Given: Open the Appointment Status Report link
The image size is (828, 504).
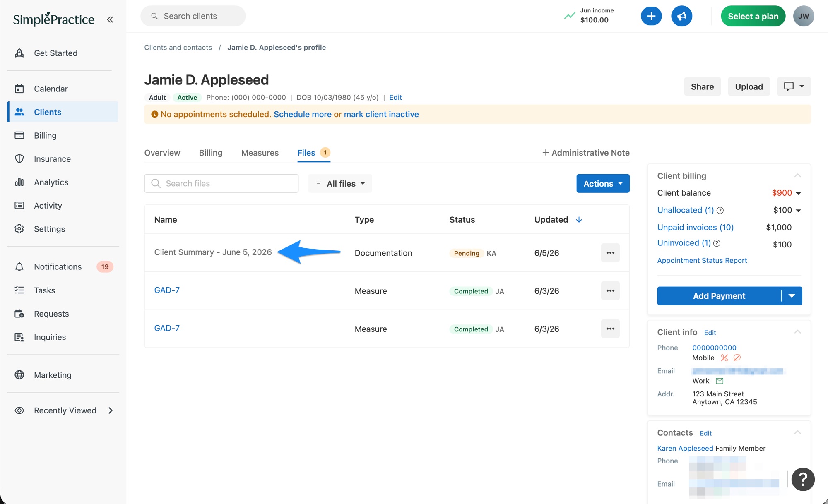Looking at the screenshot, I should pos(702,260).
